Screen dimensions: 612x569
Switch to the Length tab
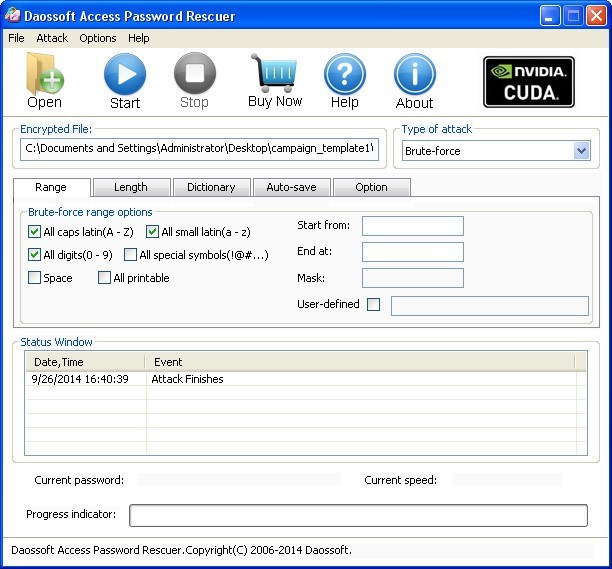pos(131,187)
